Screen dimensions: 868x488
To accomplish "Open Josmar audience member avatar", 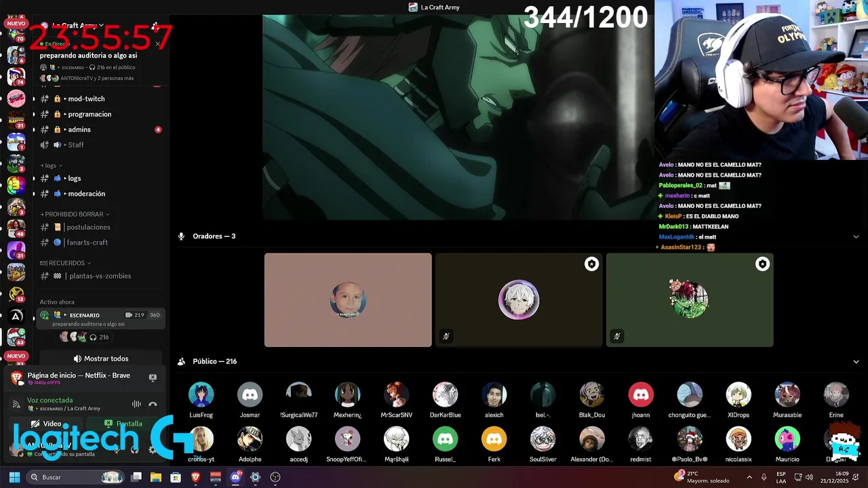I will tap(250, 394).
